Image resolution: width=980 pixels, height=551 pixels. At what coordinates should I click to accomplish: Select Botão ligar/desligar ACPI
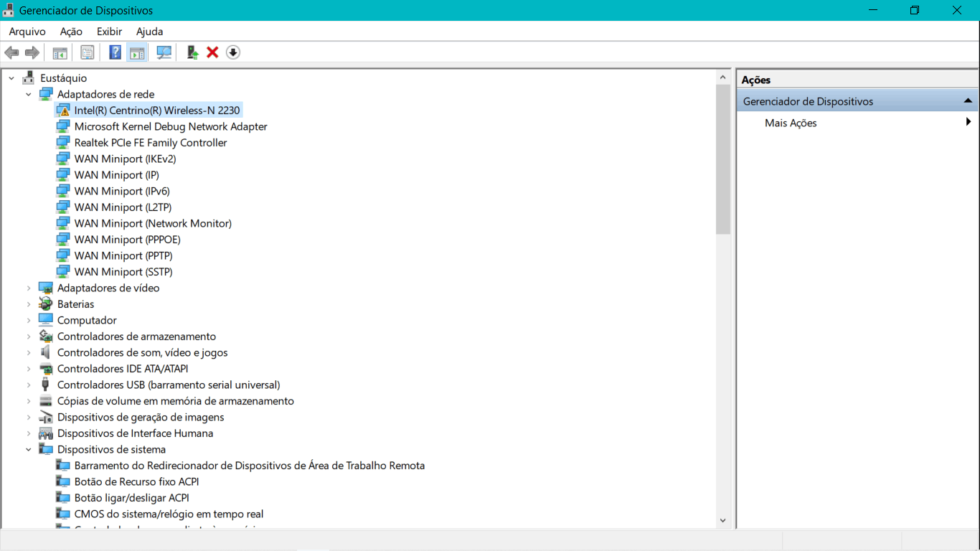tap(131, 498)
